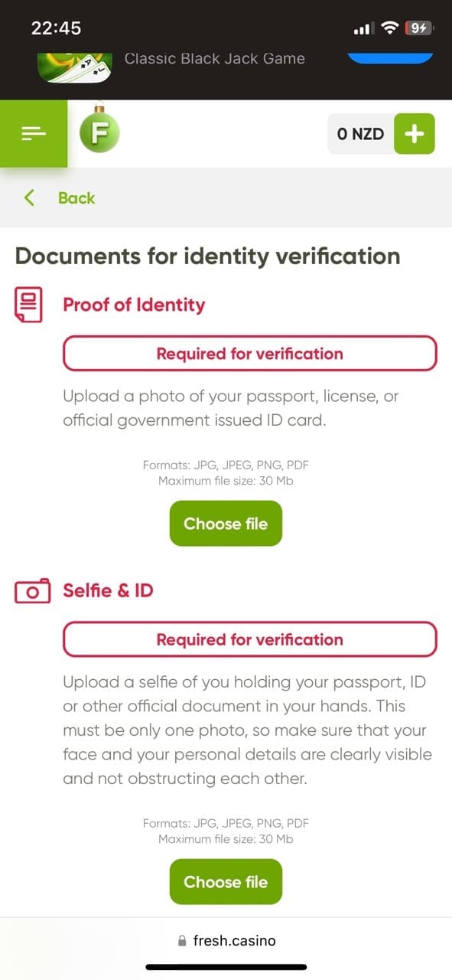Go back using the Back link
452x980 pixels.
pyautogui.click(x=76, y=198)
